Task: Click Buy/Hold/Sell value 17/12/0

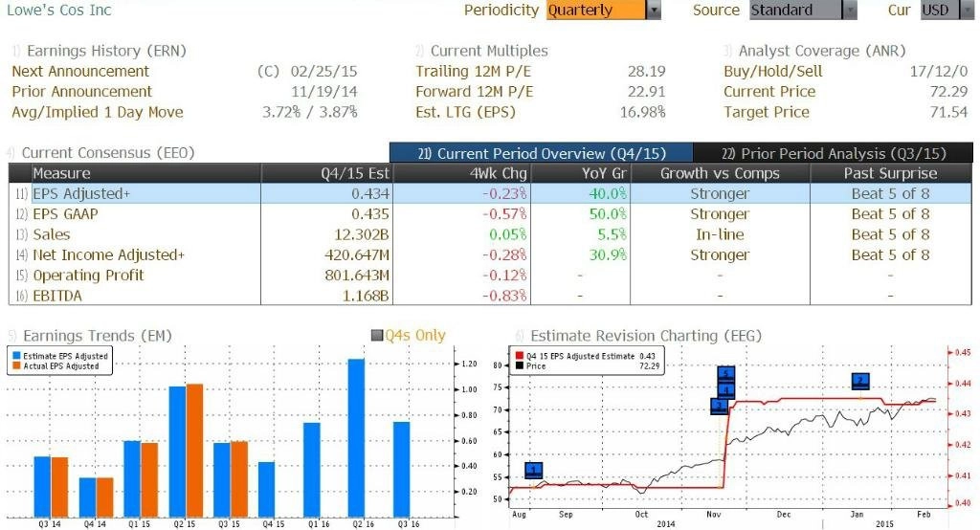Action: (939, 71)
